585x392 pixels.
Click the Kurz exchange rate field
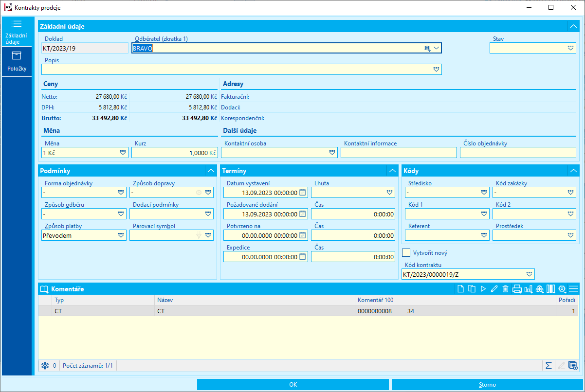click(x=174, y=153)
